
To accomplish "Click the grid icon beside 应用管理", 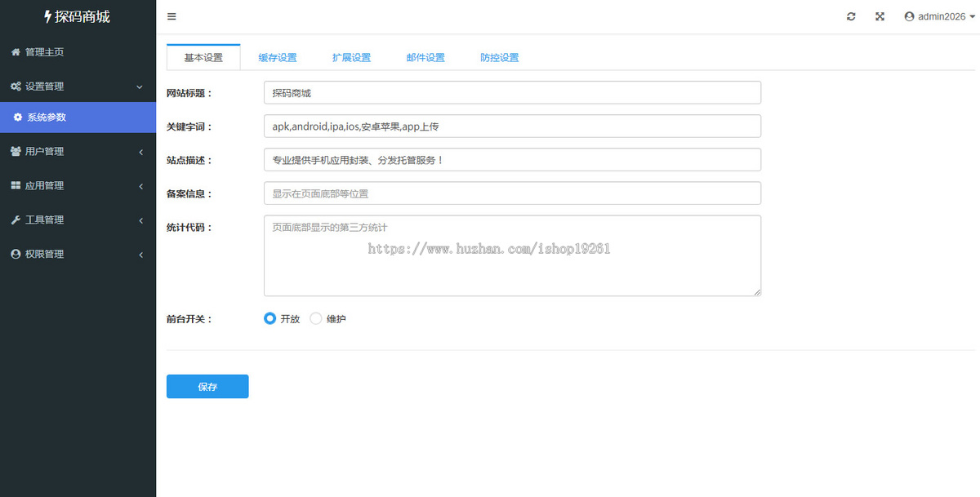I will (16, 185).
